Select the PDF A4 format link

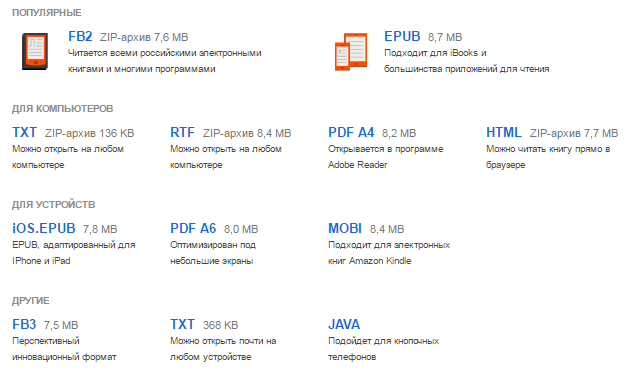(351, 133)
